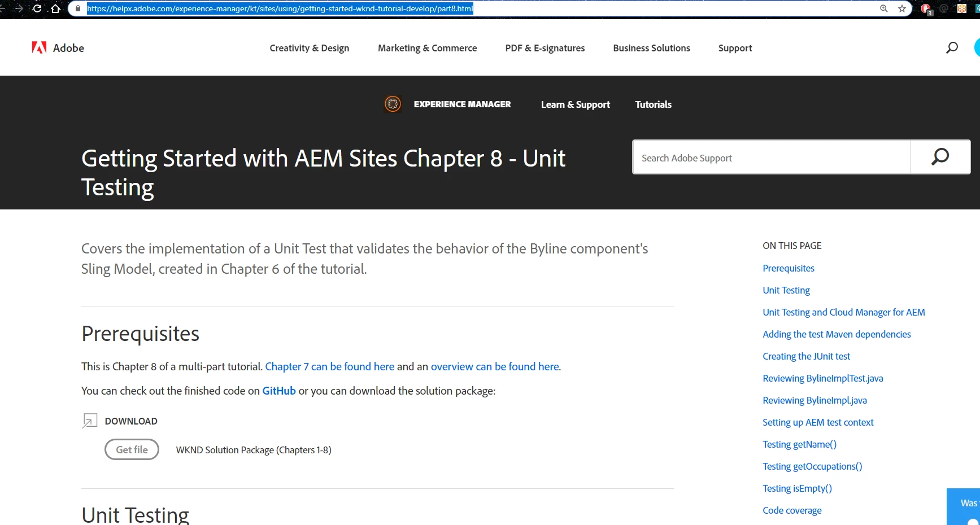Open the Support menu
The height and width of the screenshot is (525, 980).
coord(735,48)
